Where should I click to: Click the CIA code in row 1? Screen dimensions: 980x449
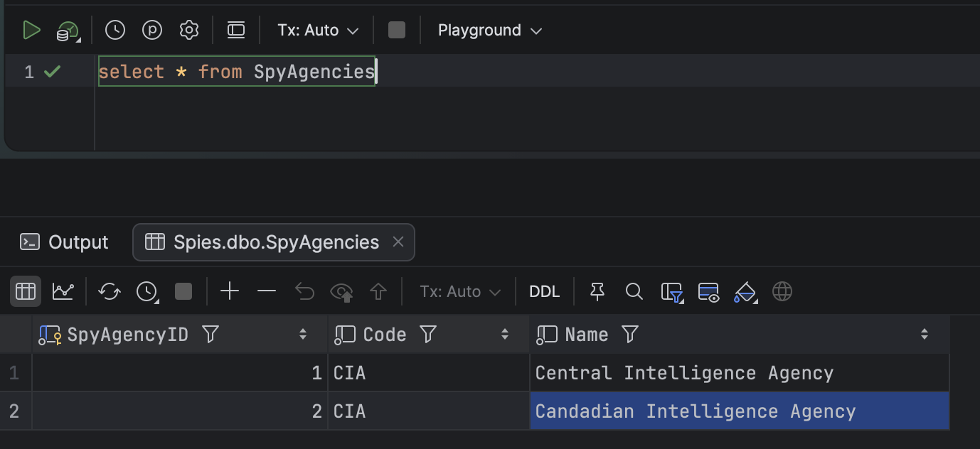[429, 373]
